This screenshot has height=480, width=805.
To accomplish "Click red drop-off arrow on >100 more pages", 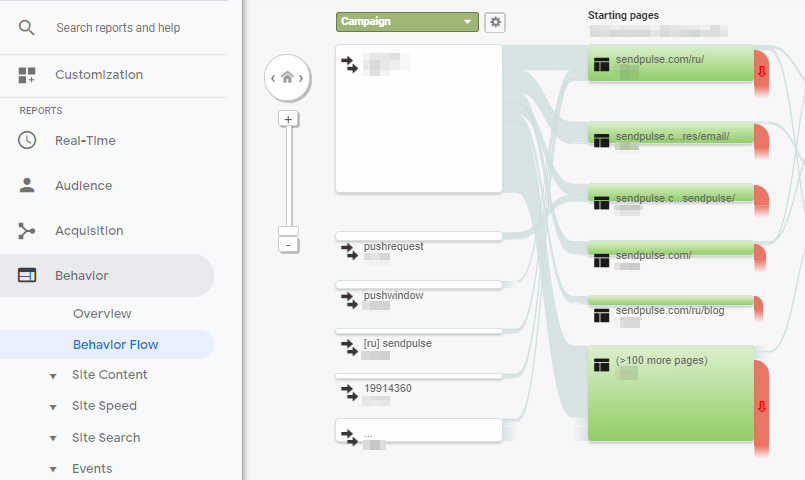I will (762, 407).
